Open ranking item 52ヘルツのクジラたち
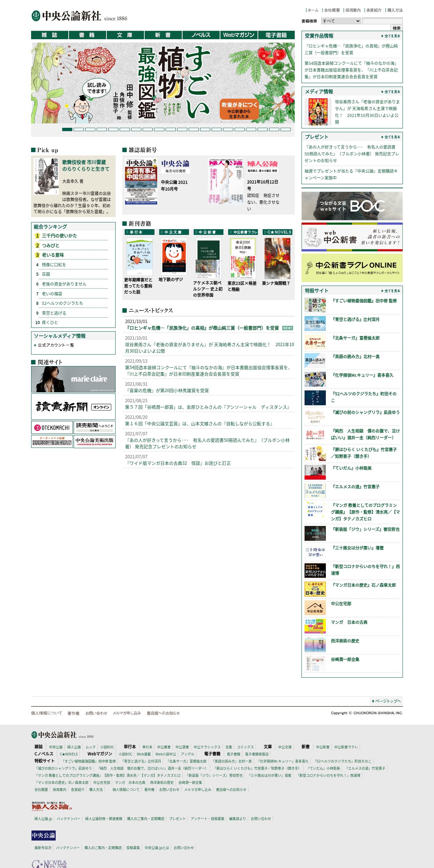The image size is (434, 868). [x=62, y=303]
